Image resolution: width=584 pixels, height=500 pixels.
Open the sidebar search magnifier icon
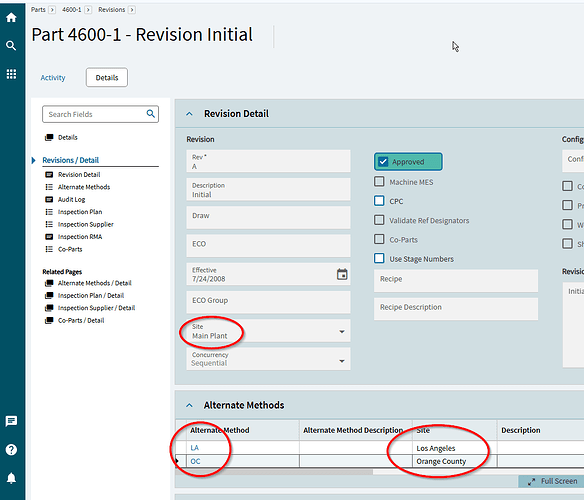click(x=11, y=45)
